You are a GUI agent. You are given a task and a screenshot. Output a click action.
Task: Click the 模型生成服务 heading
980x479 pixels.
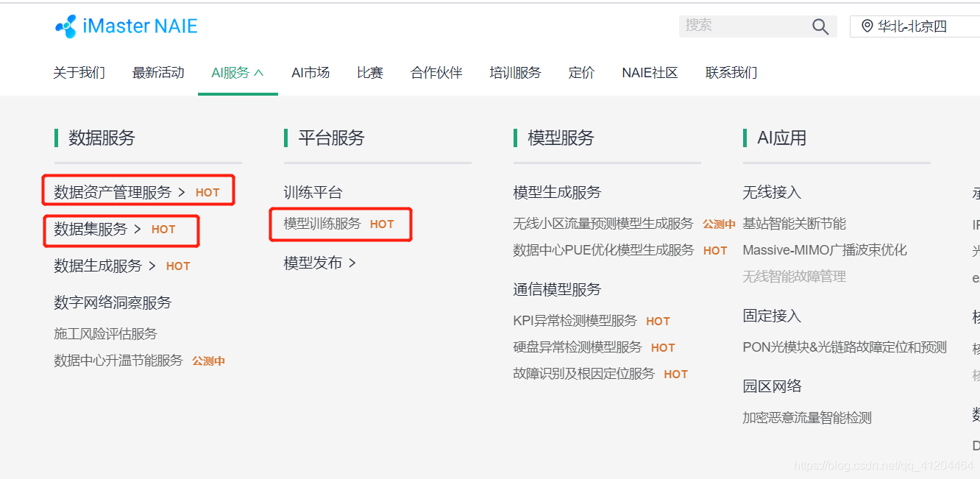[x=557, y=192]
